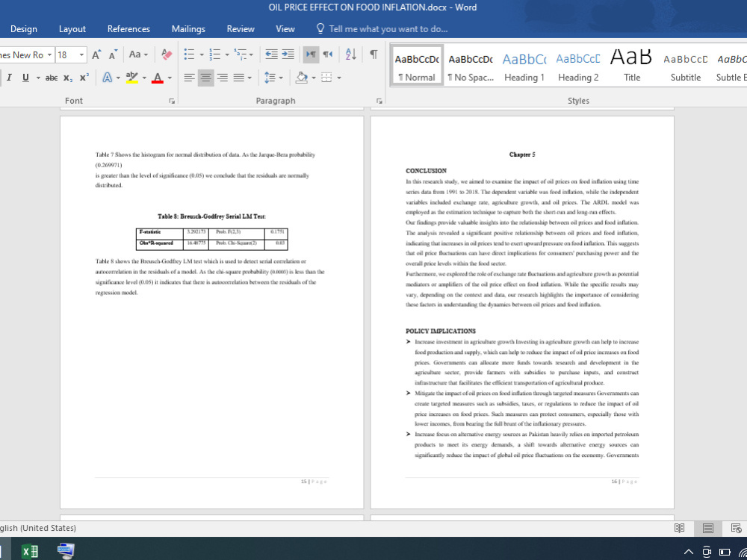This screenshot has height=560, width=747.
Task: Open the Bullets list icon
Action: [189, 55]
